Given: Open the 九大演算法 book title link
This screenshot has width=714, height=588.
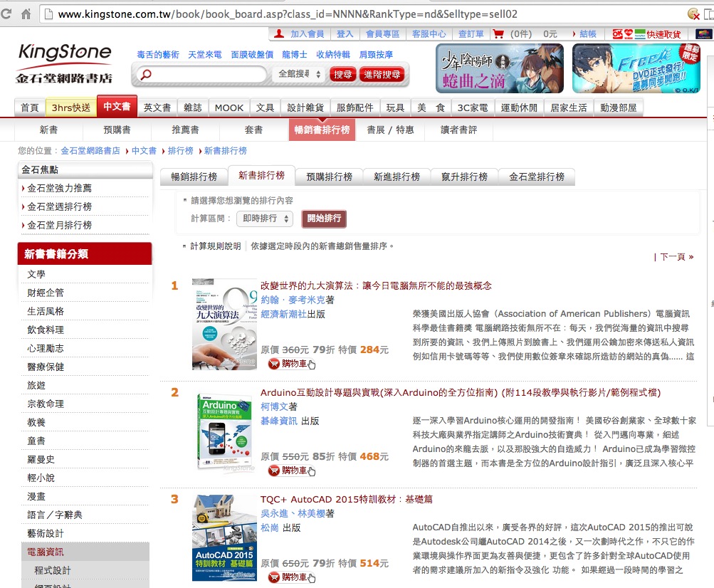Looking at the screenshot, I should tap(376, 285).
